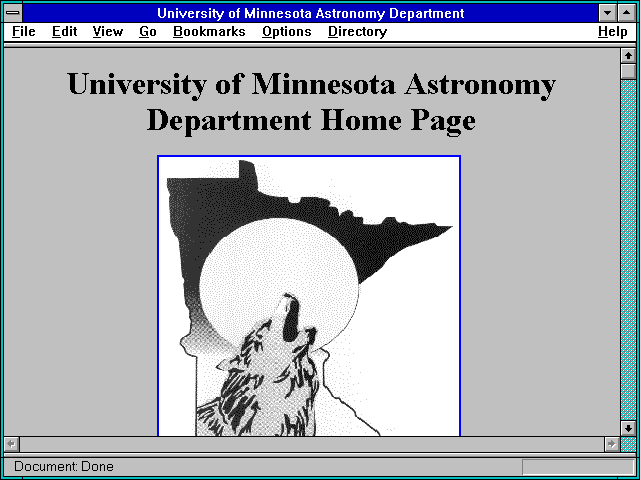The image size is (640, 480).
Task: Click the horizontal scrollbar left arrow
Action: coord(12,444)
